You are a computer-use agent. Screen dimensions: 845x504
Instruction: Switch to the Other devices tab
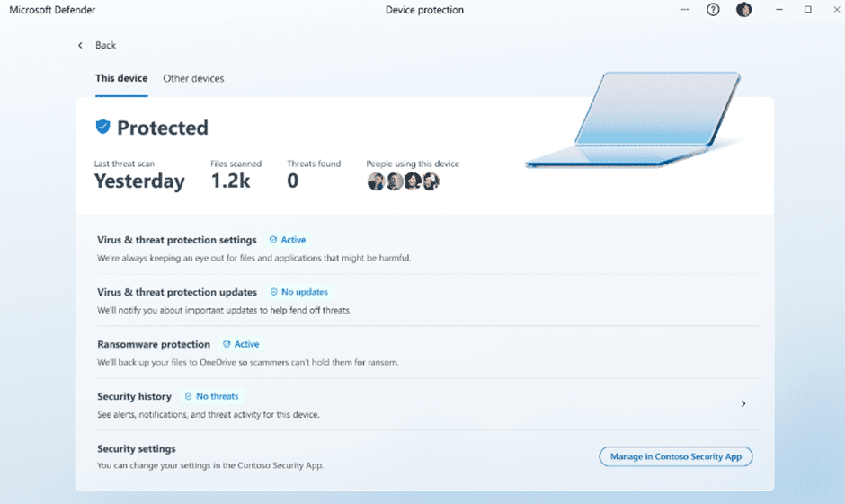(193, 78)
